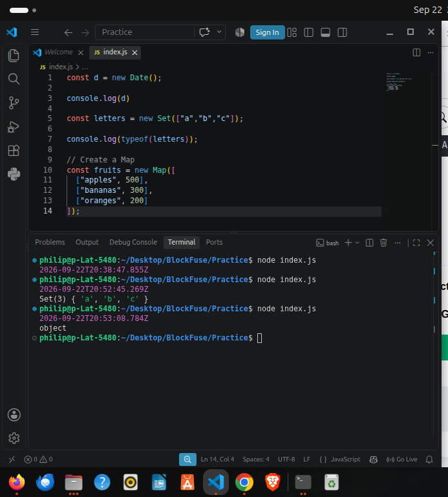
Task: Open Copilot status icon
Action: point(374,459)
